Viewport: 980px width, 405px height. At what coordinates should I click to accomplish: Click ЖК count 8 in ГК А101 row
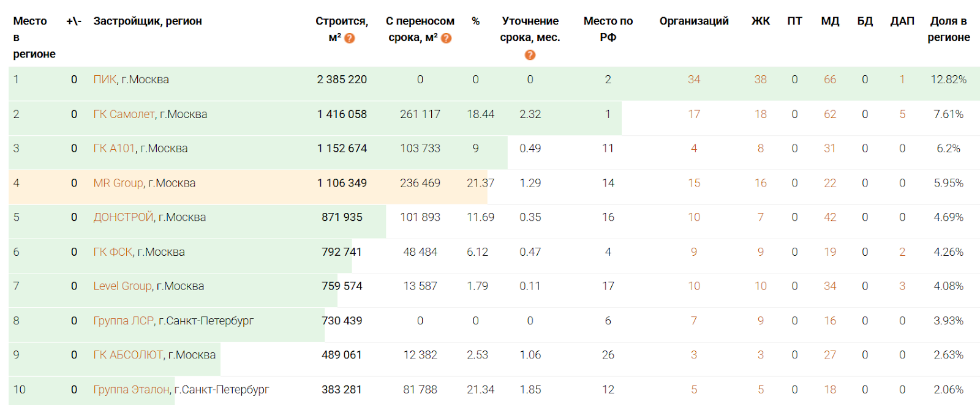(761, 149)
